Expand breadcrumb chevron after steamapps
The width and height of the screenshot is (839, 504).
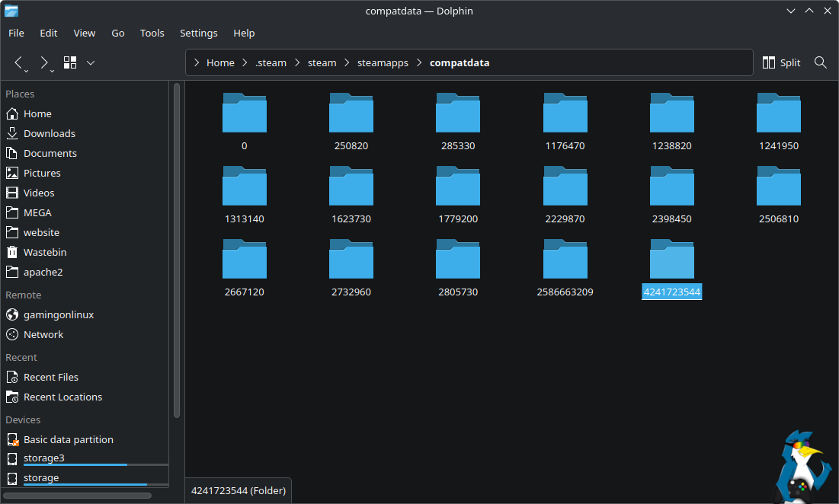coord(418,62)
